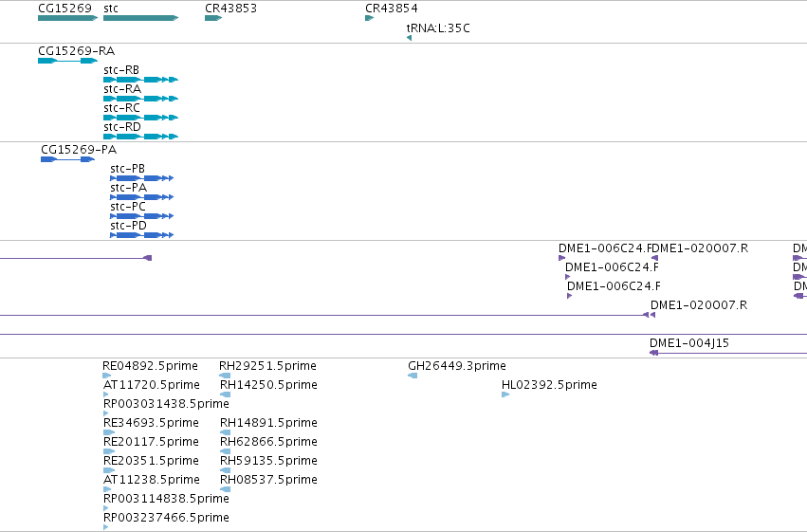Click the RH08537.5prime EST label
Image resolution: width=807 pixels, height=532 pixels.
[x=268, y=480]
